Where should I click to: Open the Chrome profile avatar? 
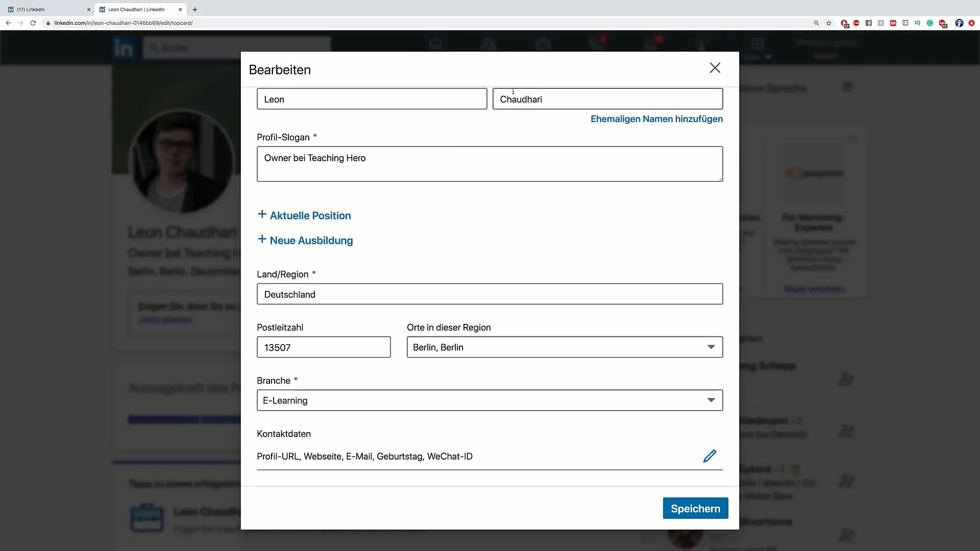[x=959, y=23]
